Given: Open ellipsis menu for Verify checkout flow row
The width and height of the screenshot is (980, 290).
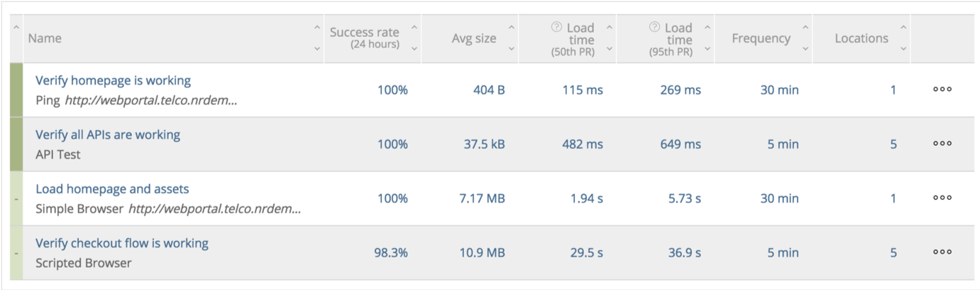Looking at the screenshot, I should pyautogui.click(x=942, y=252).
